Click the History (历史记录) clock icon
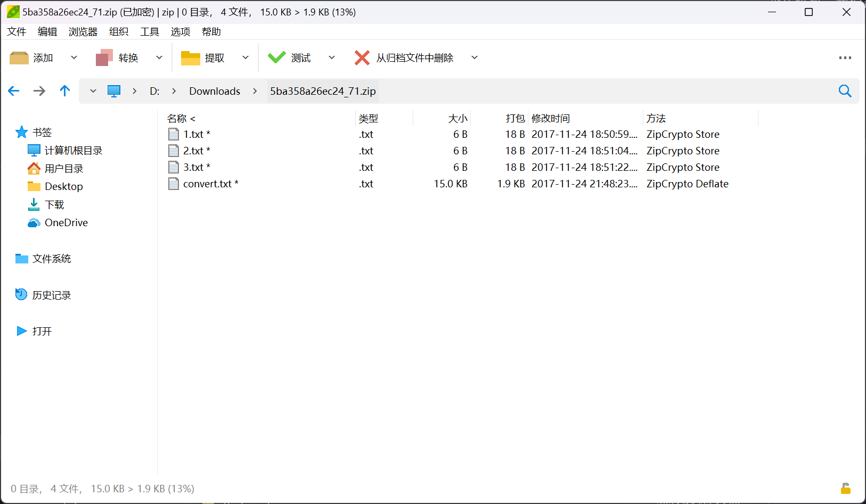The image size is (866, 504). [21, 294]
